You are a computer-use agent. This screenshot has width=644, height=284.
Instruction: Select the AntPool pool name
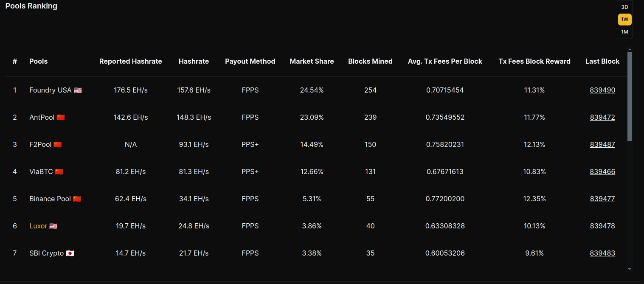tap(42, 117)
